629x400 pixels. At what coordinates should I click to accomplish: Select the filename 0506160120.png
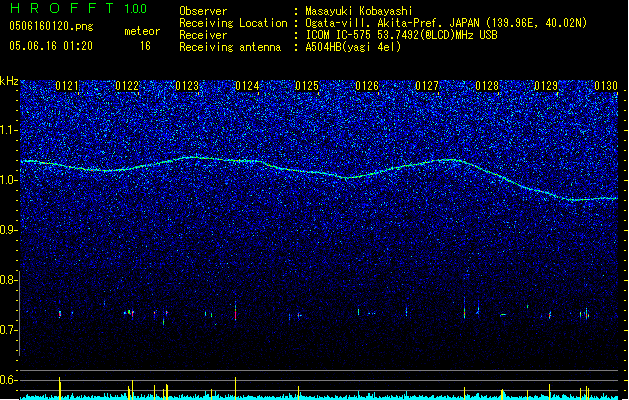(x=51, y=26)
